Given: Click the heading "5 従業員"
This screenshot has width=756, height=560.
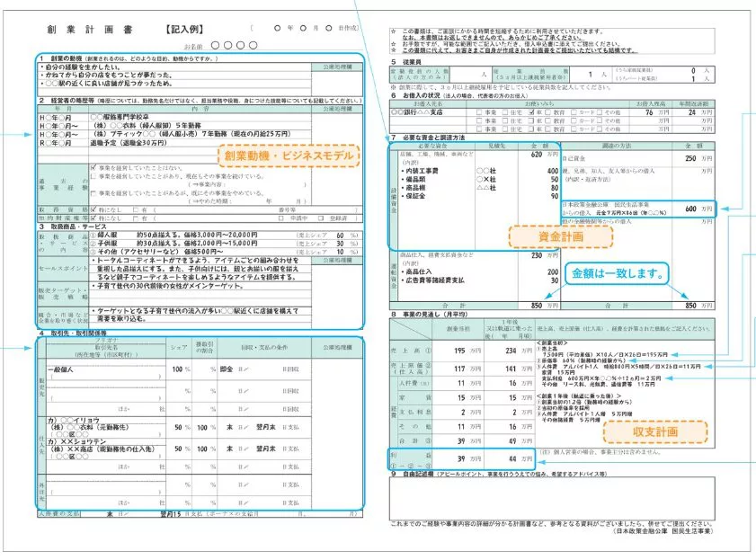Looking at the screenshot, I should (x=406, y=62).
